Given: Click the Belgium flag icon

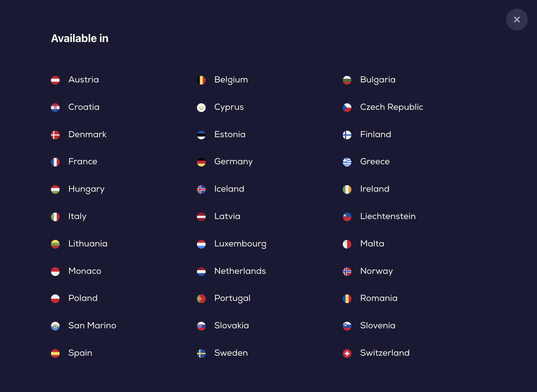Looking at the screenshot, I should (x=201, y=80).
